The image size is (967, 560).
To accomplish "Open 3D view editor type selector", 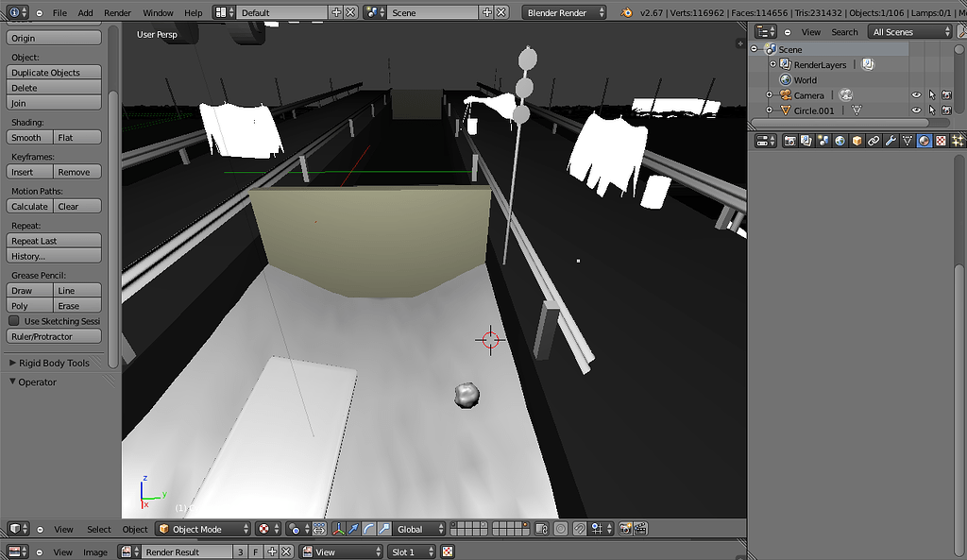I will coord(18,529).
